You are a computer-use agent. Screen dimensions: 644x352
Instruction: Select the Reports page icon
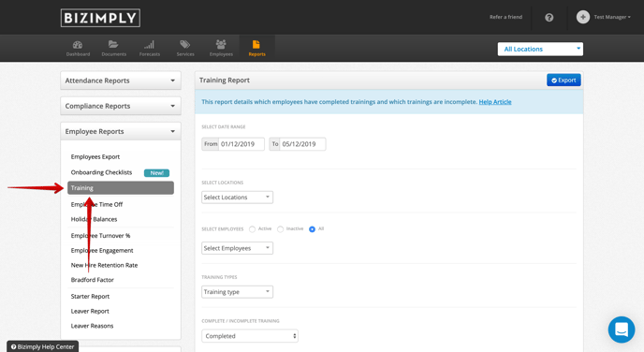(256, 44)
